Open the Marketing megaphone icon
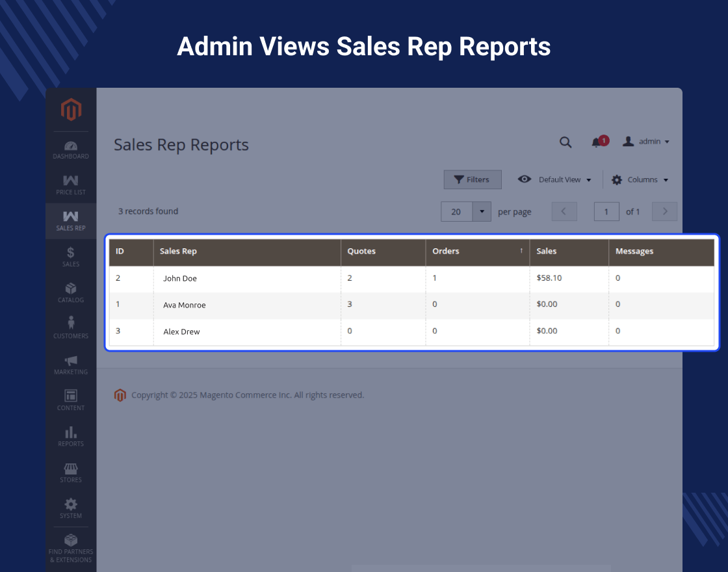The height and width of the screenshot is (572, 728). 71,365
